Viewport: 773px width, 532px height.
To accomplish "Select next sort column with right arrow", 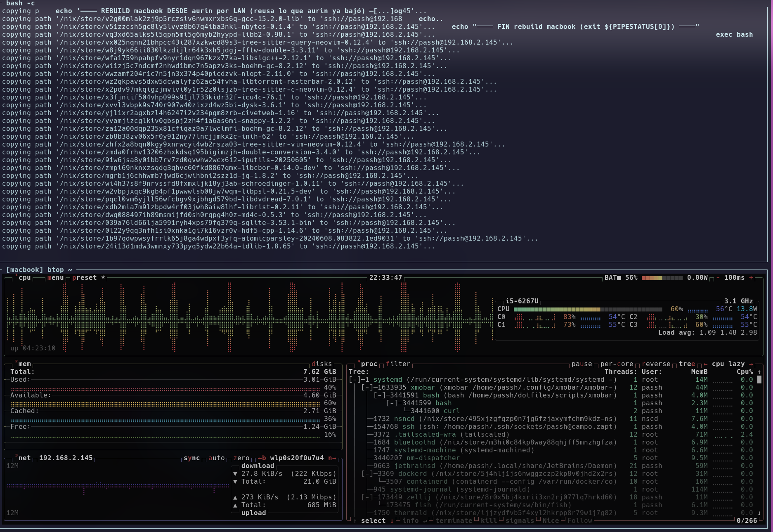I will pyautogui.click(x=751, y=364).
